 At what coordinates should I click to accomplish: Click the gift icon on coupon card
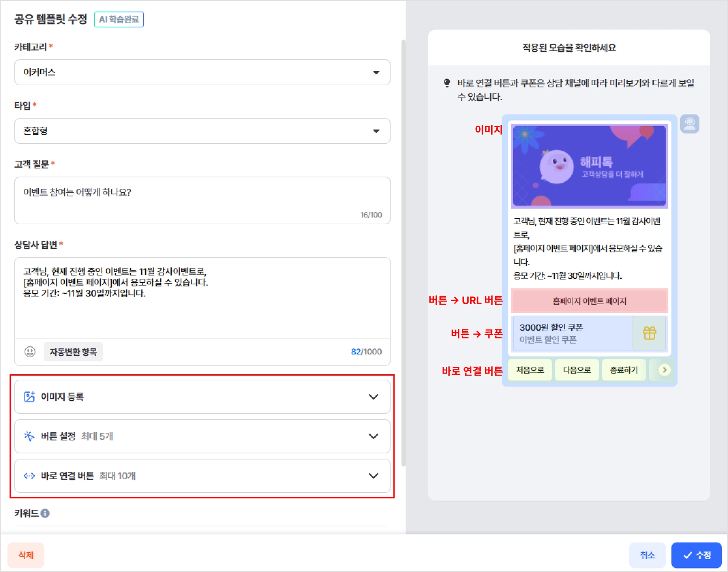tap(649, 333)
